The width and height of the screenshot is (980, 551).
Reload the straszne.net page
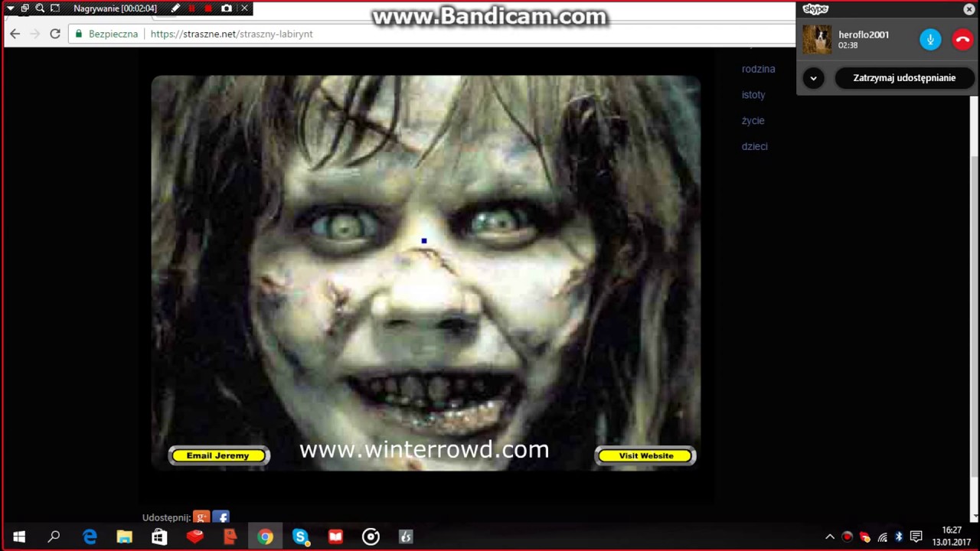(x=55, y=34)
